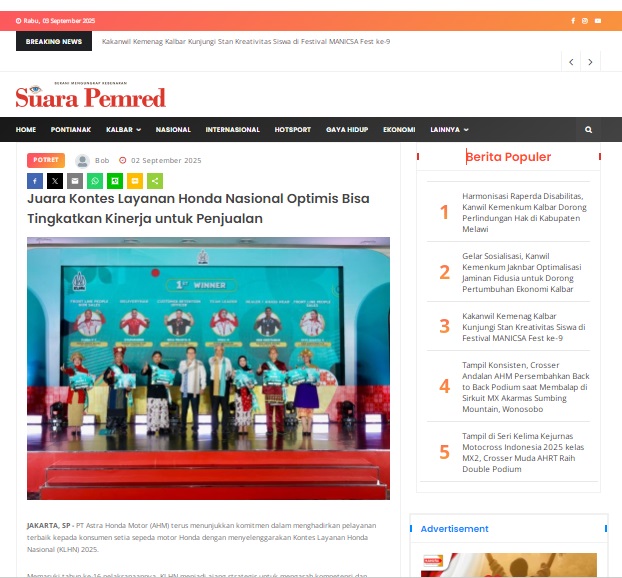Click the dark green share icon after WhatsApp
Viewport: 622px width, 578px height.
115,181
